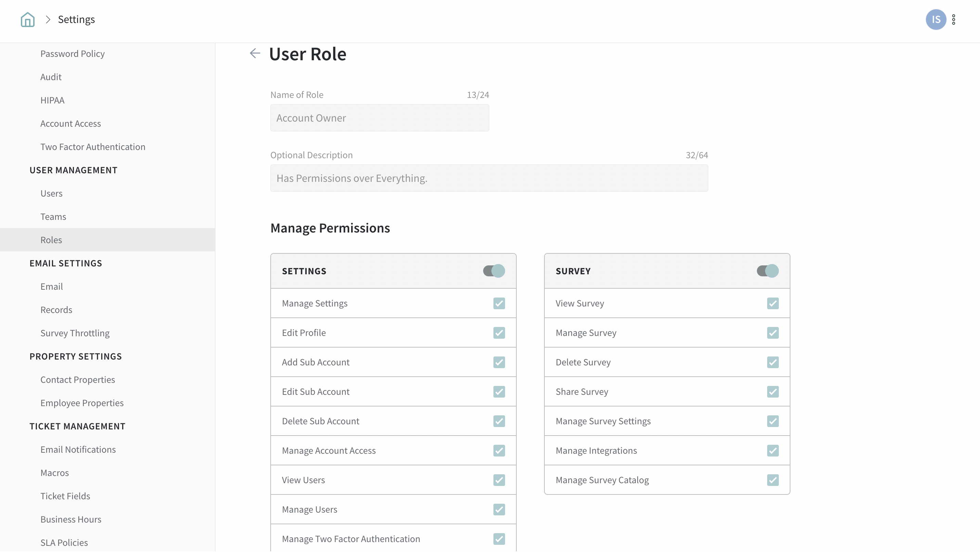Click the home icon in breadcrumb
Screen dimensions: 980x552
tap(27, 20)
